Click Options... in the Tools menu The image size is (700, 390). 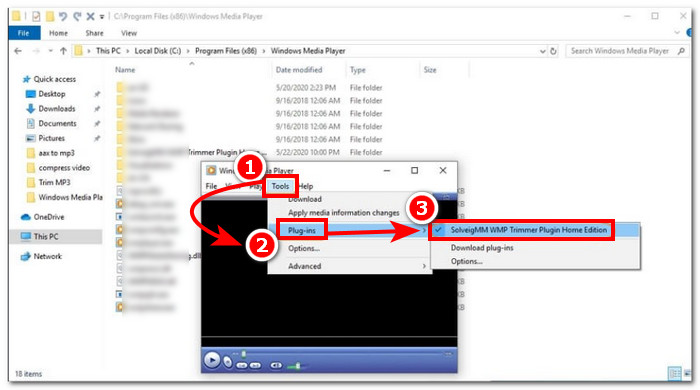click(x=304, y=249)
